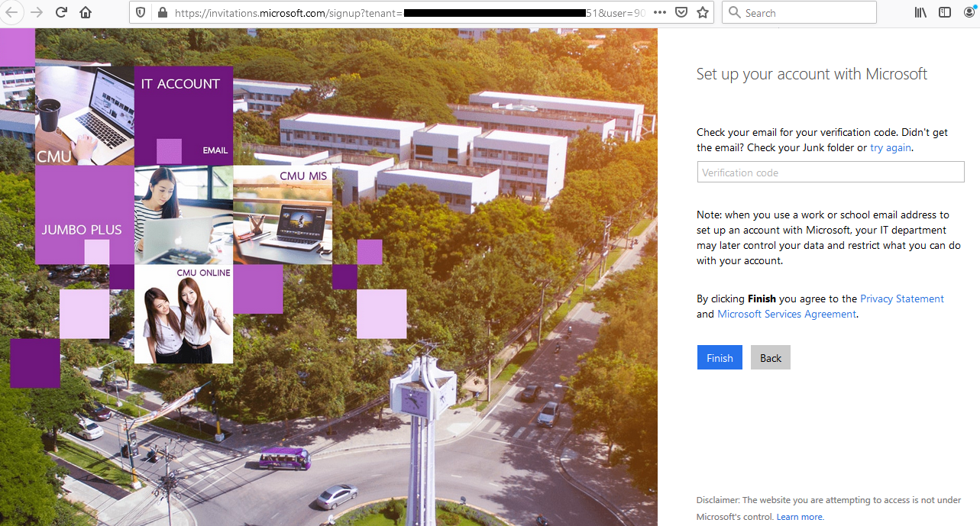Screen dimensions: 980x526
Task: Bookmark this page with the star icon
Action: [702, 12]
